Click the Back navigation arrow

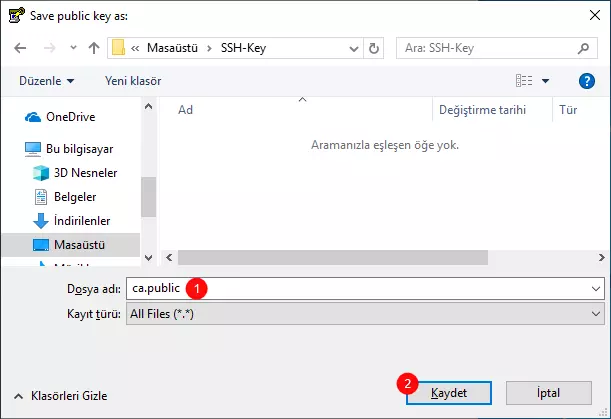[20, 48]
